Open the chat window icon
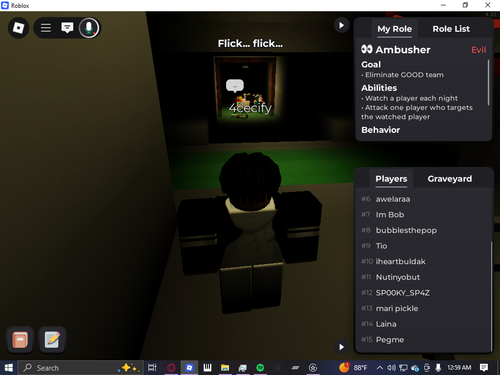500x375 pixels. [x=67, y=28]
